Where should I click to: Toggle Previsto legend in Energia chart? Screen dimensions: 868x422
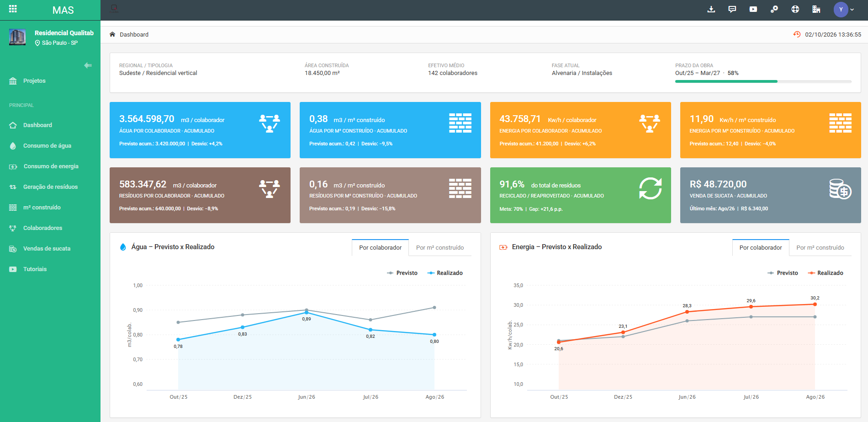pyautogui.click(x=783, y=273)
